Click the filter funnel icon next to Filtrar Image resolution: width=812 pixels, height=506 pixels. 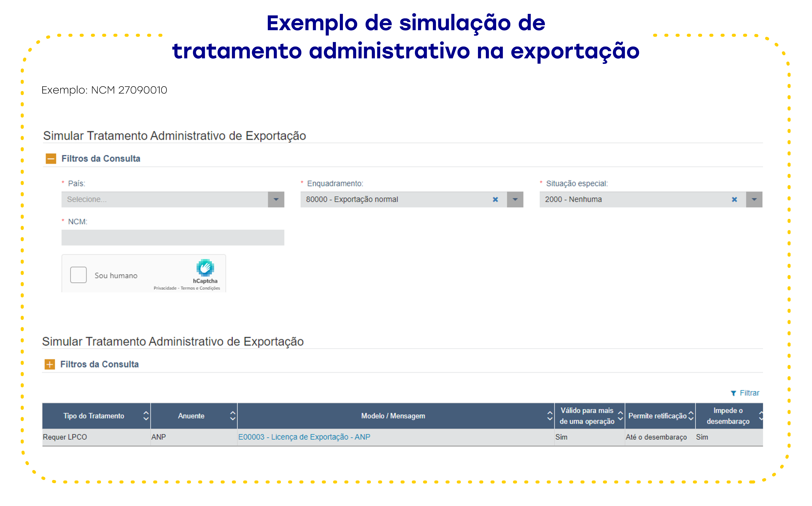coord(734,393)
